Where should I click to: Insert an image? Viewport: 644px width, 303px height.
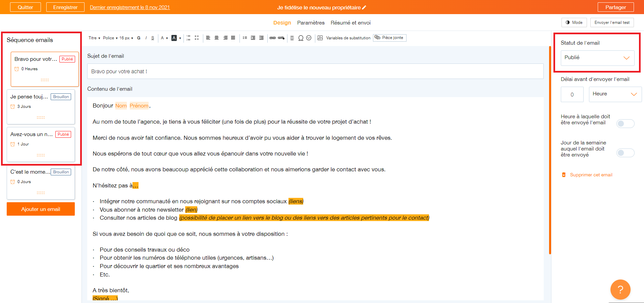[320, 38]
